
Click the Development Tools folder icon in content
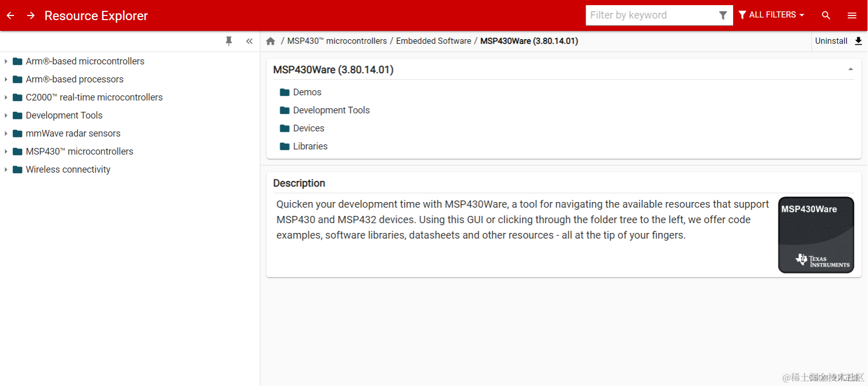coord(285,110)
